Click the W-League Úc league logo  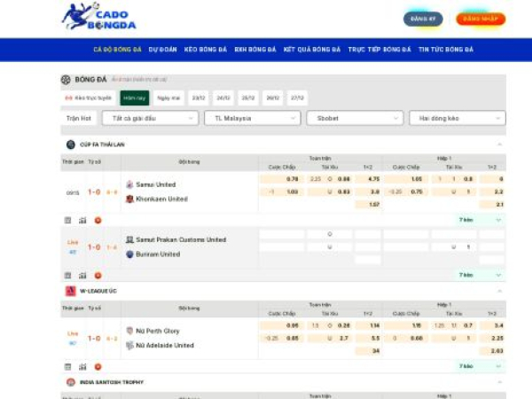coord(70,291)
